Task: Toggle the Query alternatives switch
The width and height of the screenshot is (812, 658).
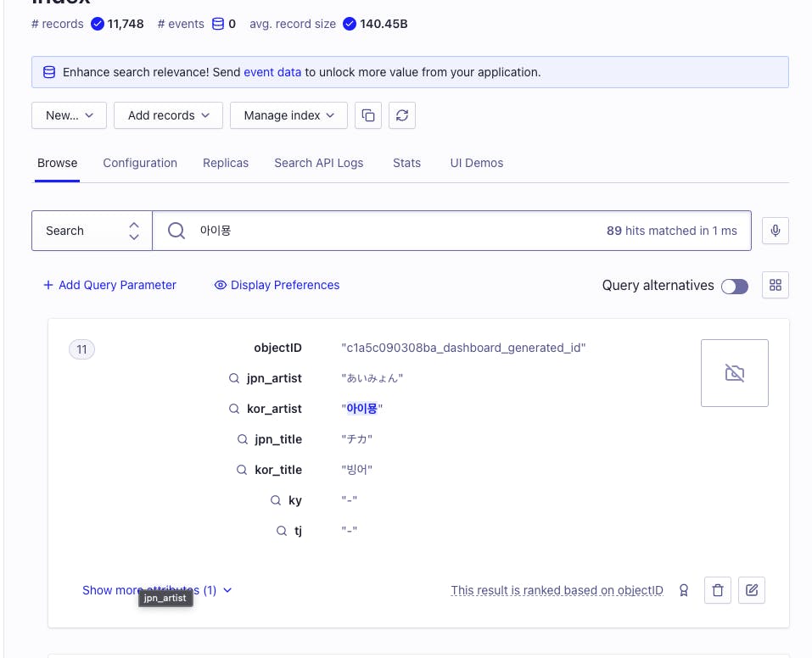Action: click(735, 287)
